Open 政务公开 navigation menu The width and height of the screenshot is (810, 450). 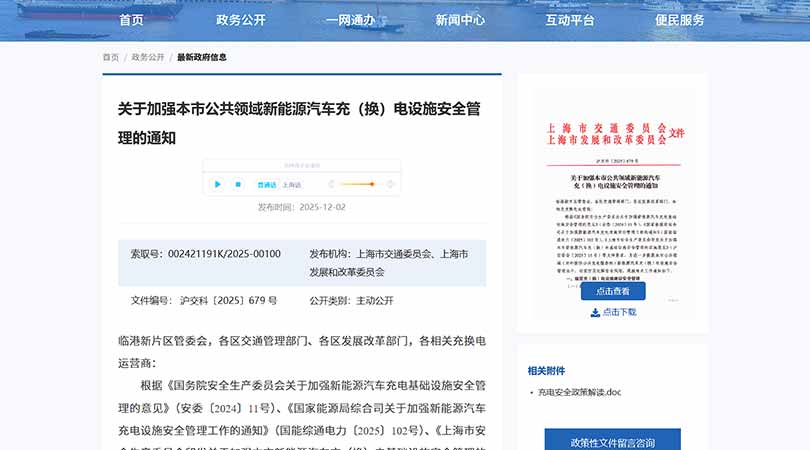(x=241, y=20)
